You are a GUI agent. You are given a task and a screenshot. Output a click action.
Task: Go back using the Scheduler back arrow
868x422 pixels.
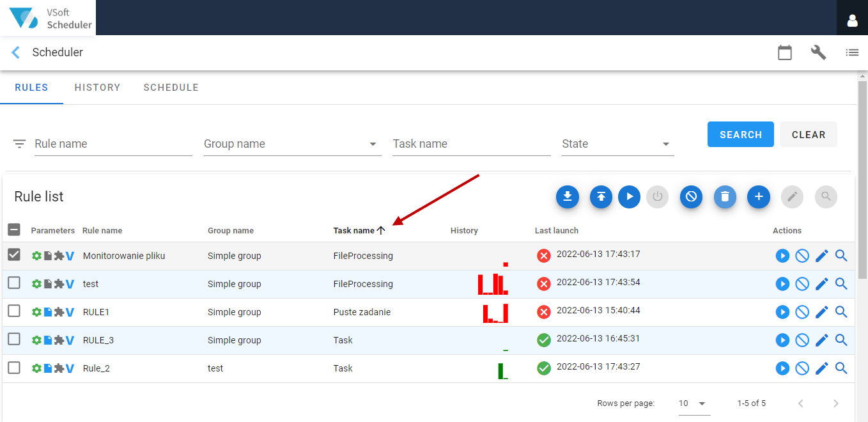coord(16,52)
